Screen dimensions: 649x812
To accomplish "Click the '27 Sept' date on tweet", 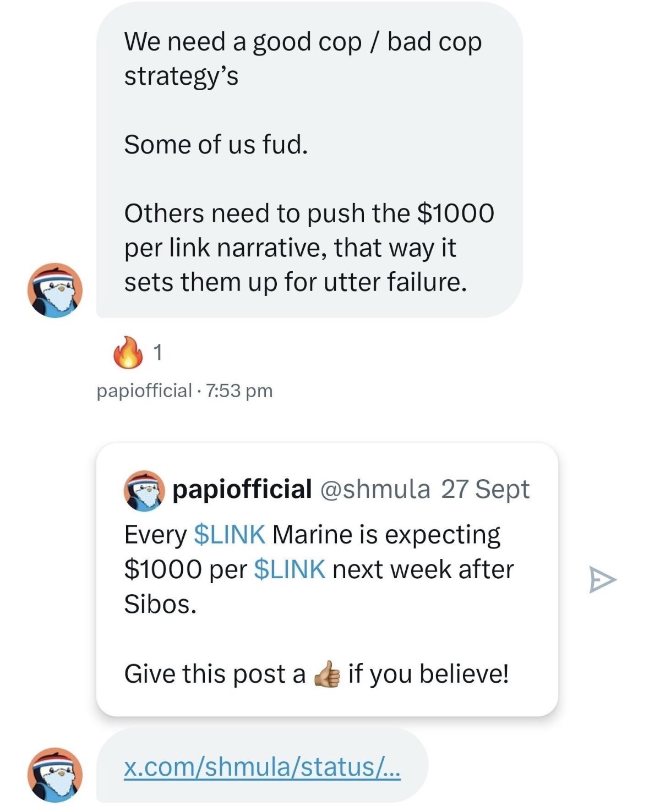I will coord(484,489).
